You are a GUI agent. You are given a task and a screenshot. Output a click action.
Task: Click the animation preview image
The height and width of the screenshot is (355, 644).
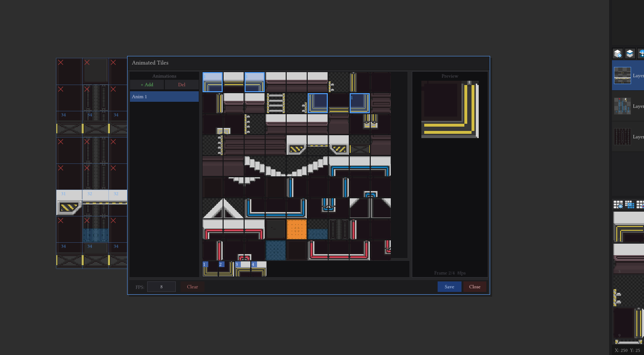(450, 109)
